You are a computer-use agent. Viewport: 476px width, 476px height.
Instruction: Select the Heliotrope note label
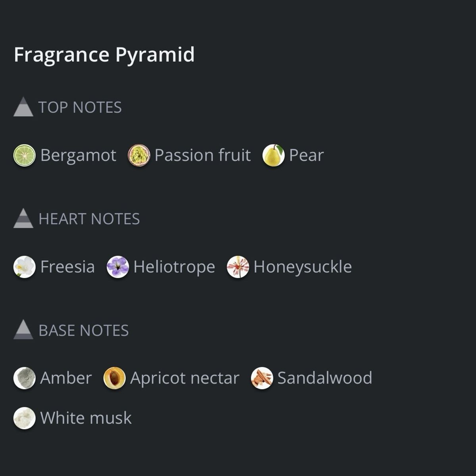tap(174, 267)
